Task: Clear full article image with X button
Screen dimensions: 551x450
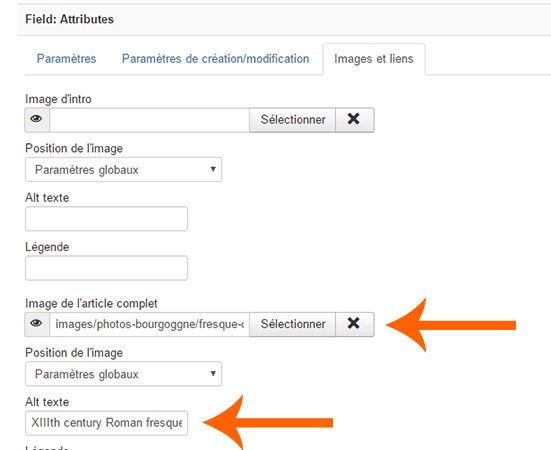Action: point(354,324)
